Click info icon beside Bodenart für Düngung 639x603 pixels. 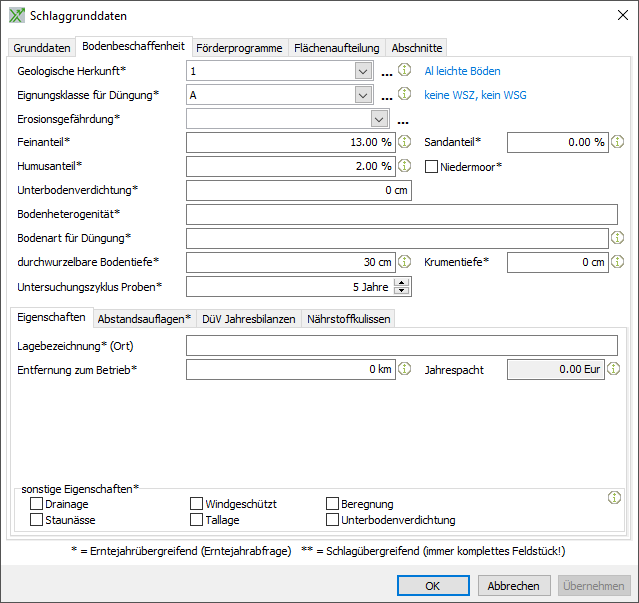click(617, 238)
